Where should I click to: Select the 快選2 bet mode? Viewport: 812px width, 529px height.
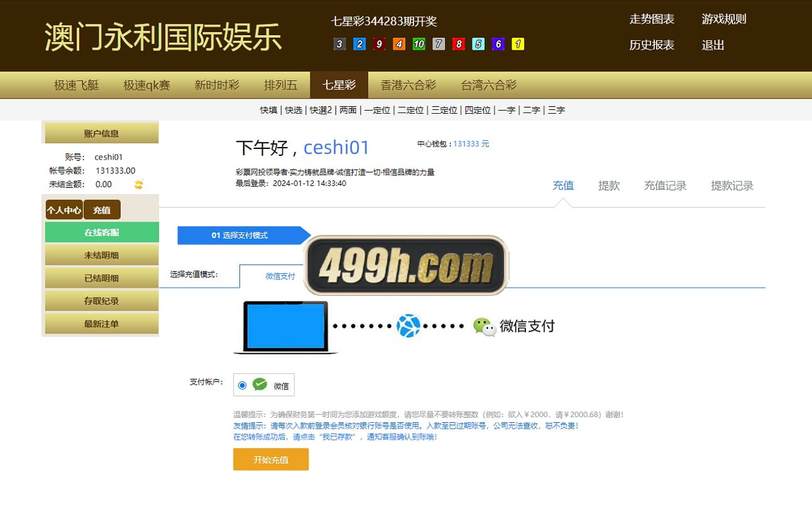point(321,110)
